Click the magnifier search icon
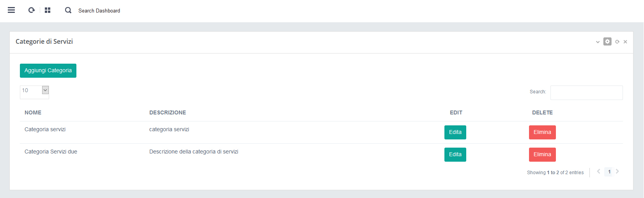The width and height of the screenshot is (644, 198). (68, 10)
